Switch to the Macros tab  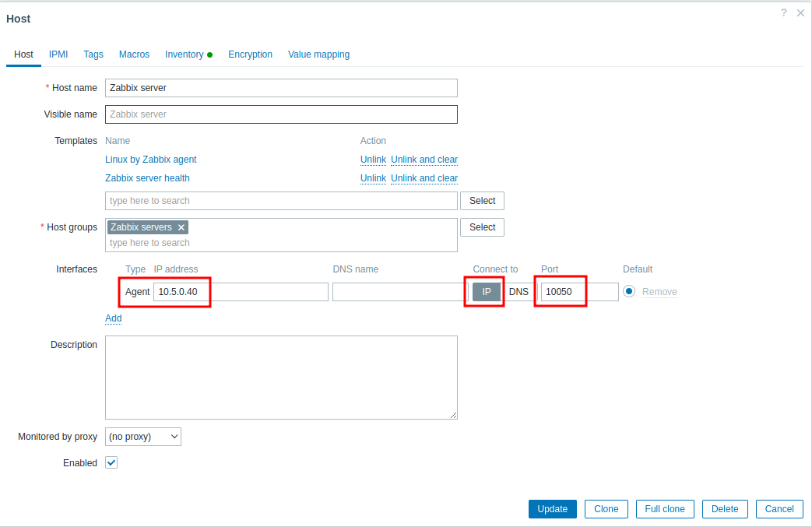pyautogui.click(x=134, y=54)
